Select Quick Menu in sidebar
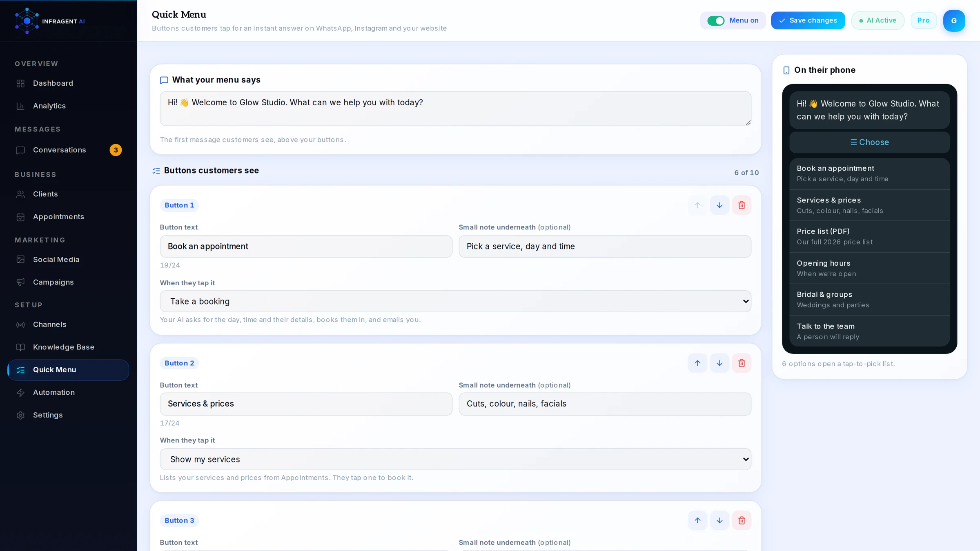This screenshot has height=551, width=980. (x=68, y=370)
